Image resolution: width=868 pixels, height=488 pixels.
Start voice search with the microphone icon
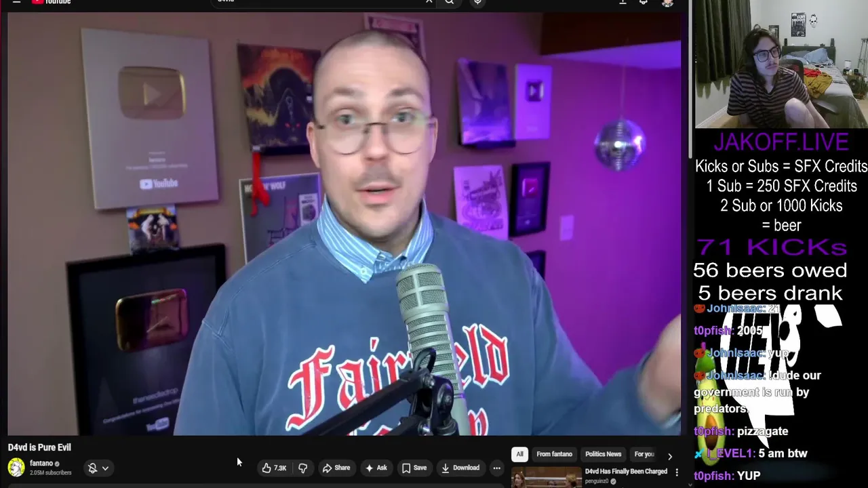[x=477, y=2]
